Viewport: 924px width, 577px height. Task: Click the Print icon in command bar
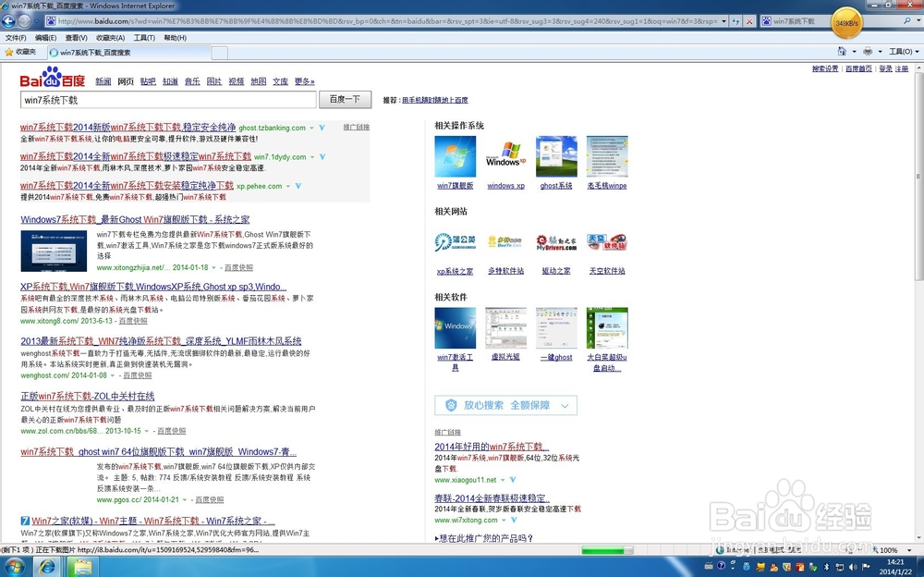(x=868, y=52)
